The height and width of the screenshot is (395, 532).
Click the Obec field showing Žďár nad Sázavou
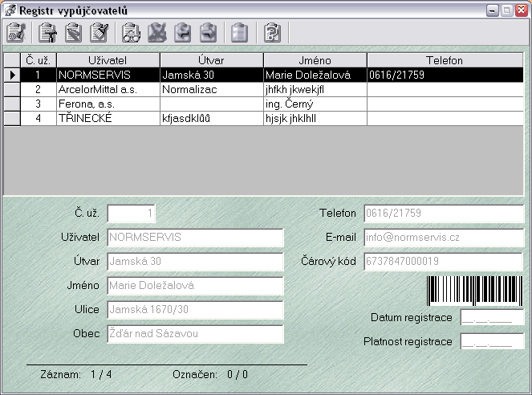(195, 334)
